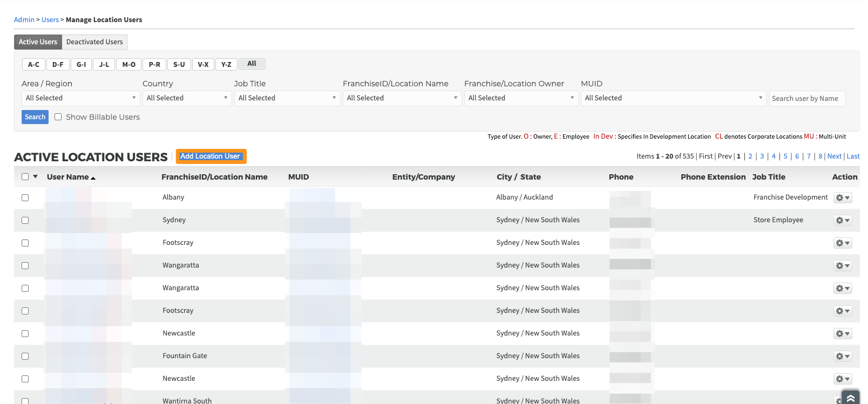Open the Area / Region dropdown

81,98
